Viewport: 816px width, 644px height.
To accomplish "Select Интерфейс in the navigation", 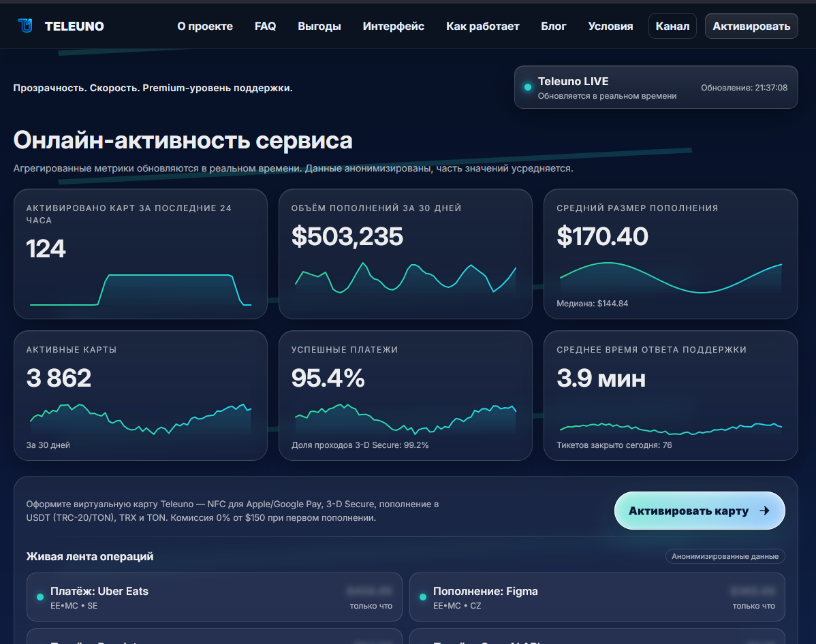I will 393,26.
